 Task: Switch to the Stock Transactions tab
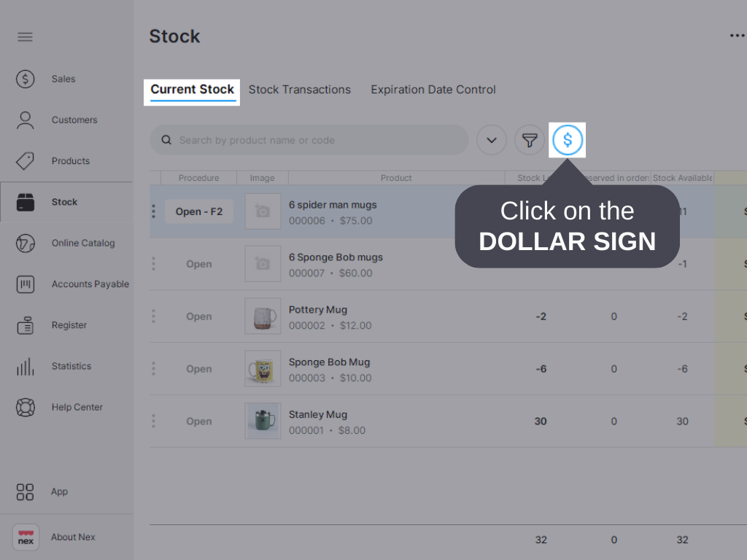point(300,89)
